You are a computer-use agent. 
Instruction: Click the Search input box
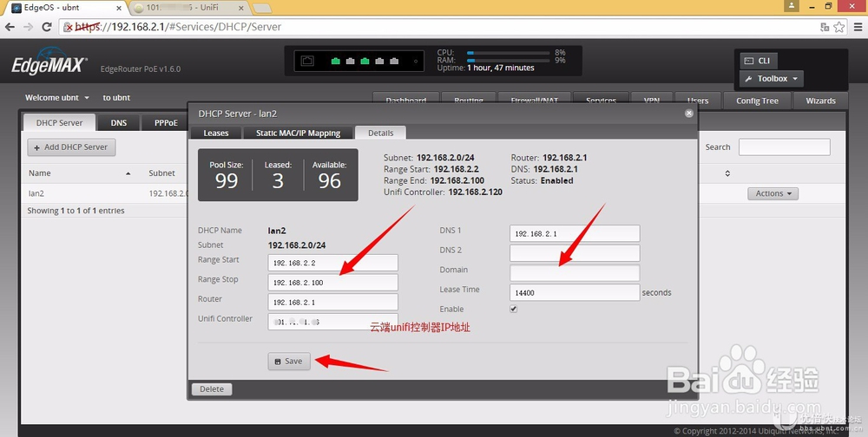[785, 147]
